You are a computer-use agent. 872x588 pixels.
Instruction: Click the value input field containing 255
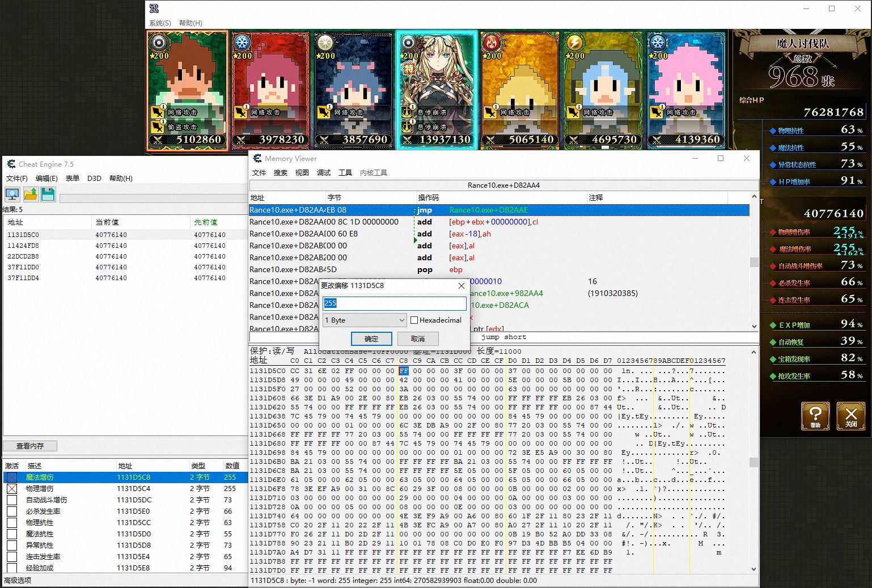(x=395, y=303)
